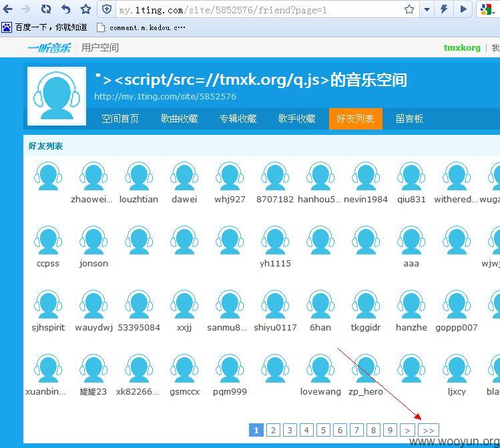
Task: Open the xuanbin... friend name link
Action: 45,392
